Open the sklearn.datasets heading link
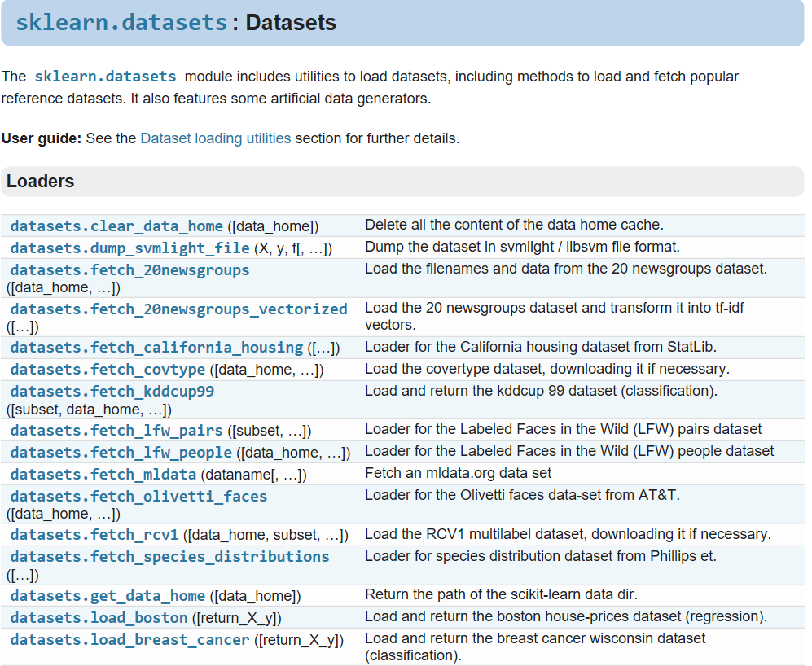The width and height of the screenshot is (812, 666). pyautogui.click(x=121, y=23)
